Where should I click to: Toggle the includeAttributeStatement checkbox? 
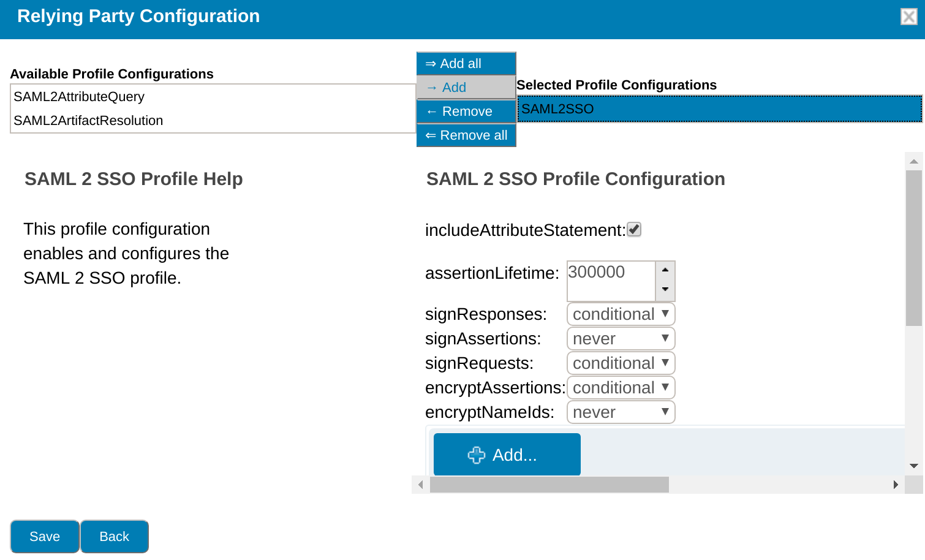(634, 230)
